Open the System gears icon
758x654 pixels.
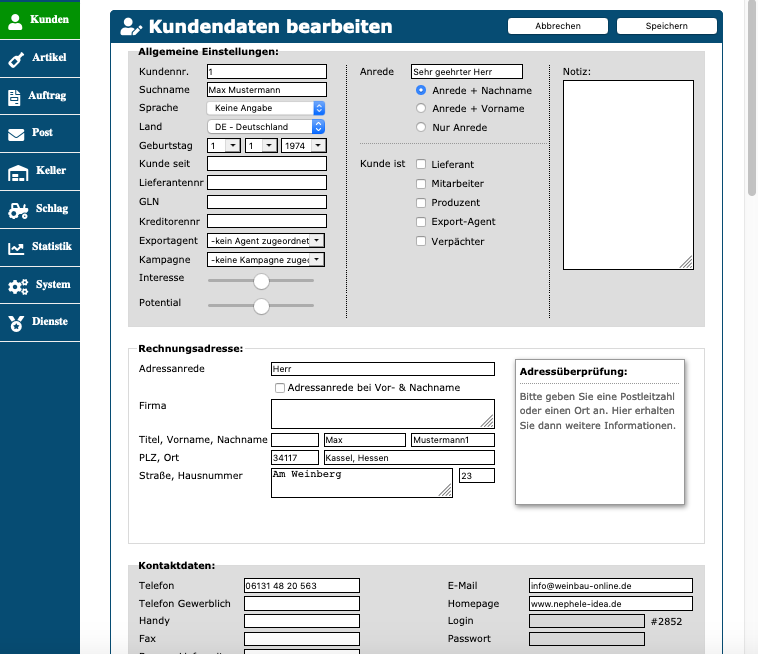[18, 286]
